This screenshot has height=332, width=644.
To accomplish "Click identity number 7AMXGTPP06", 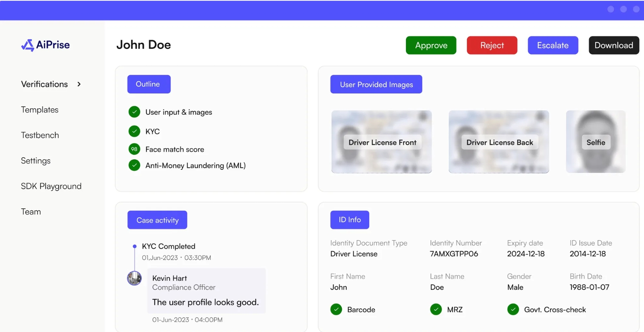I will point(454,254).
